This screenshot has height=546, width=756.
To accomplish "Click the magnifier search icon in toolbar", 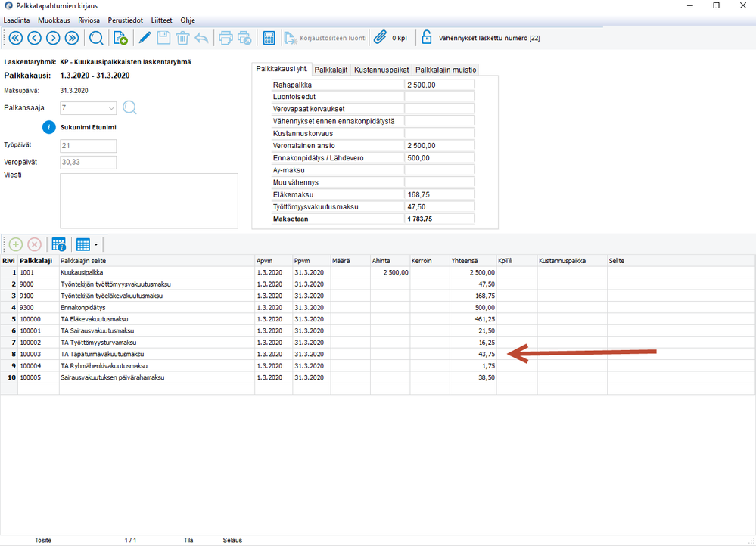I will click(97, 38).
